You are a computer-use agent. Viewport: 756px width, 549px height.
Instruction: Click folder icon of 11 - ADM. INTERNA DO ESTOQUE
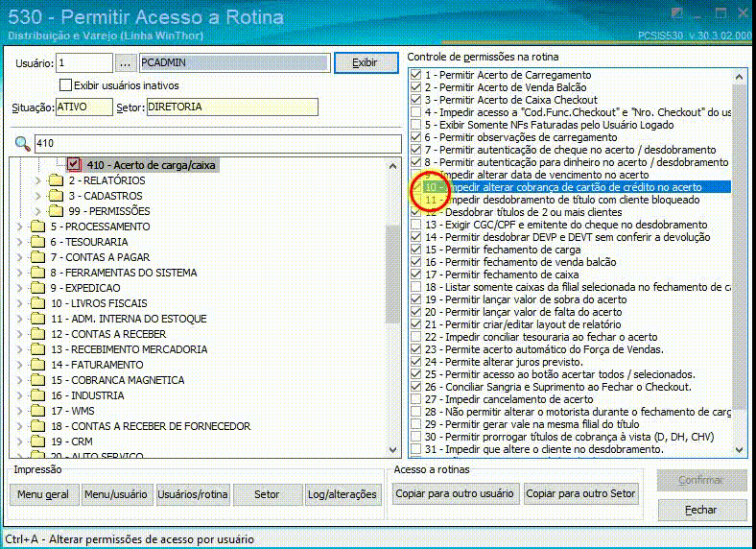point(37,319)
